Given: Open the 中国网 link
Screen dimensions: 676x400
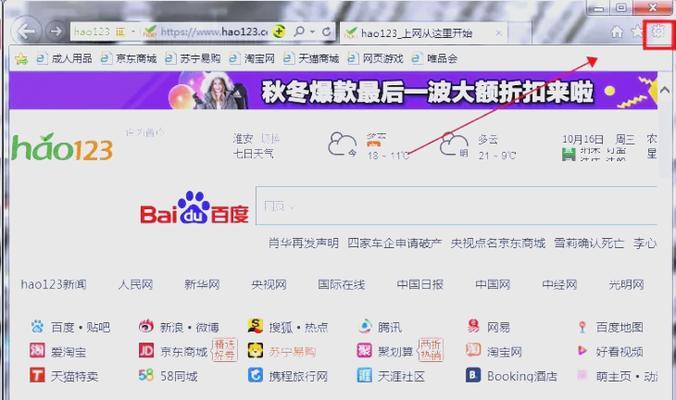Looking at the screenshot, I should coord(493,284).
